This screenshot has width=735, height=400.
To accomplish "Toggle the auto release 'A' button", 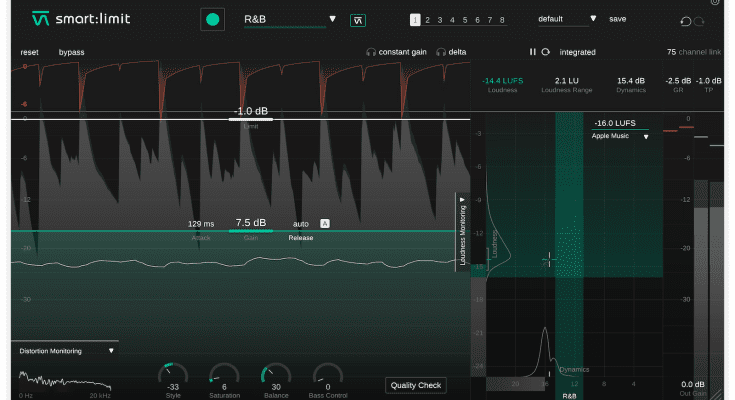I will 325,223.
